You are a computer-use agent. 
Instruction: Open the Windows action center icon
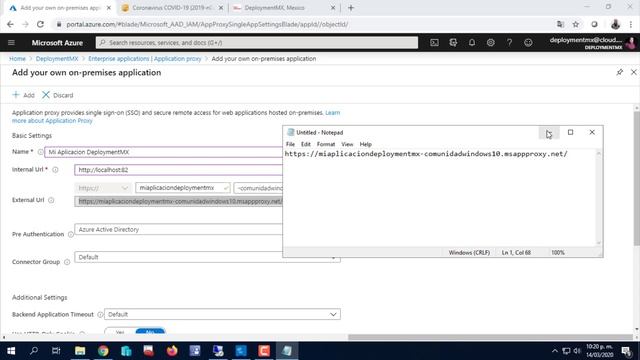point(626,351)
